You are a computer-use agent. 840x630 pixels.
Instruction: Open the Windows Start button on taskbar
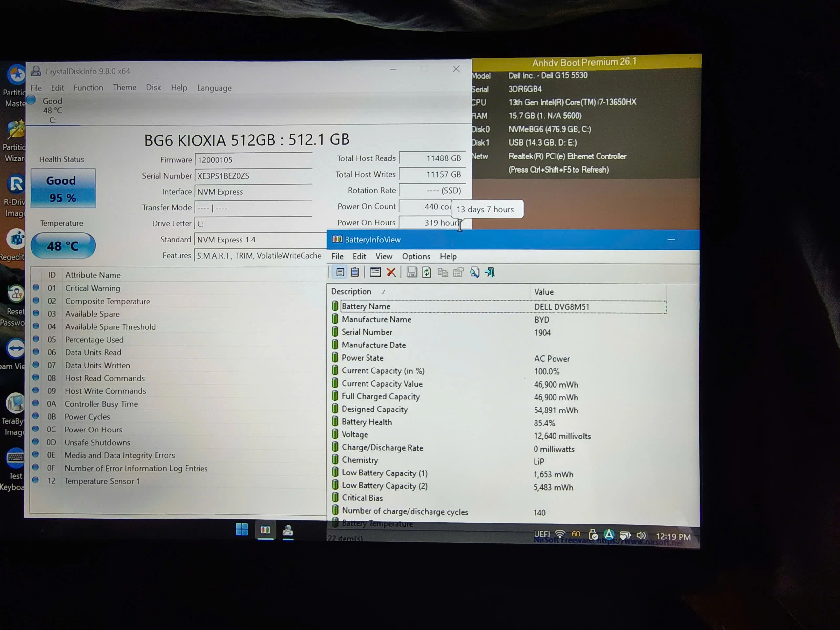[242, 529]
